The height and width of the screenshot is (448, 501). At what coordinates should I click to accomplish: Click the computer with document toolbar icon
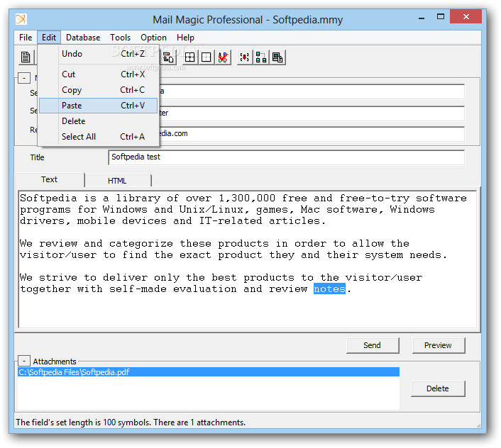[x=277, y=57]
